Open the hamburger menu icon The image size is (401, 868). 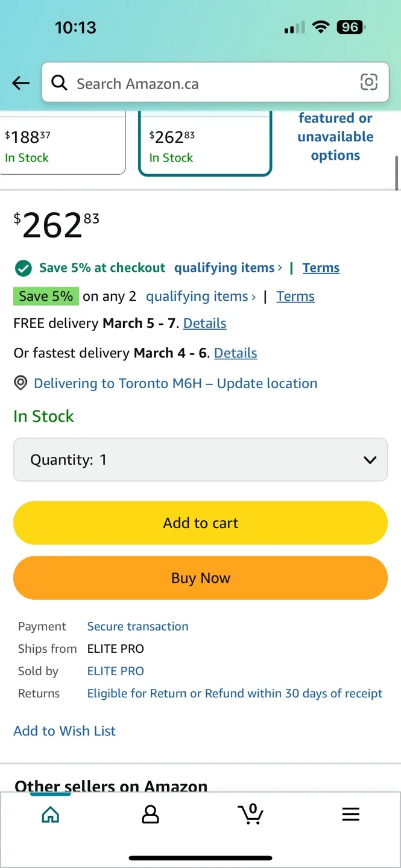point(350,815)
